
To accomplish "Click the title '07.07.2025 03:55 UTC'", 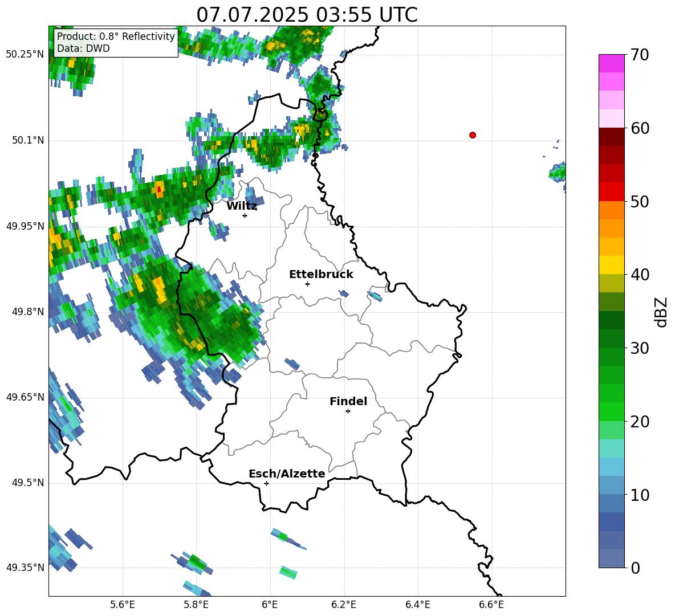I will pyautogui.click(x=307, y=15).
